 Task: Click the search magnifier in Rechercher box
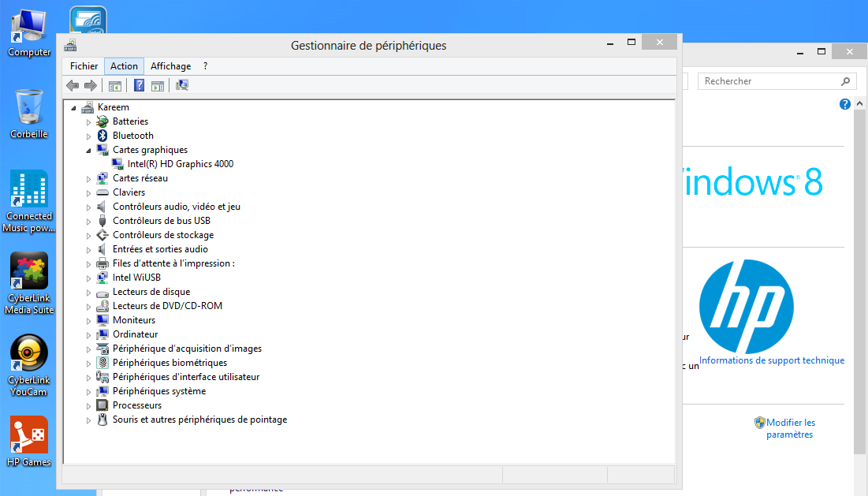click(845, 81)
